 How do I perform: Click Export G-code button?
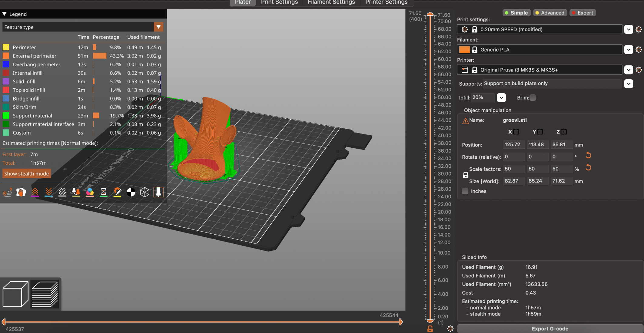[549, 328]
